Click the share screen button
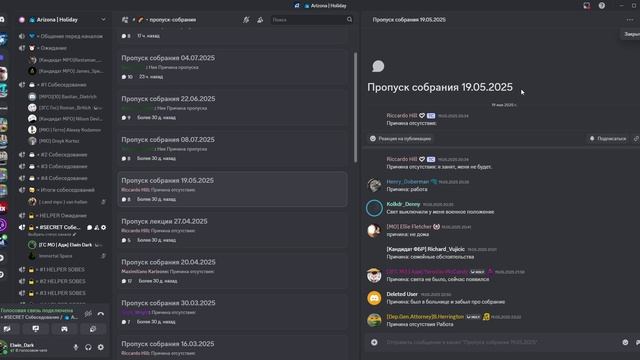Viewport: 640px width, 360px height. pyautogui.click(x=36, y=329)
